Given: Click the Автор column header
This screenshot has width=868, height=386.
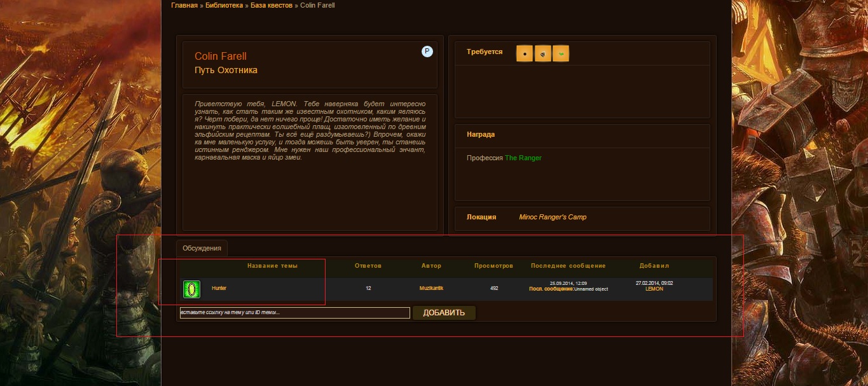Looking at the screenshot, I should (x=431, y=266).
